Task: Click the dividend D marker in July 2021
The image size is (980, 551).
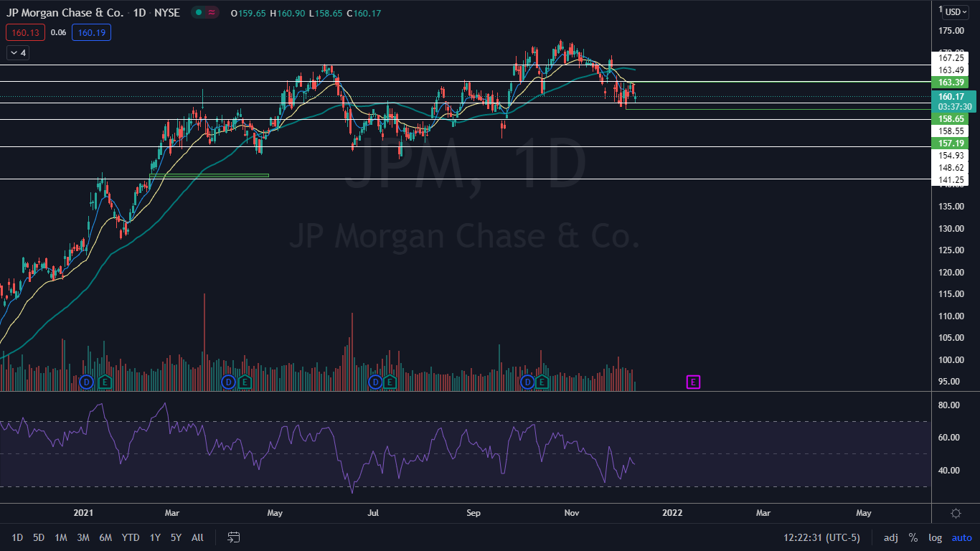Action: (374, 382)
